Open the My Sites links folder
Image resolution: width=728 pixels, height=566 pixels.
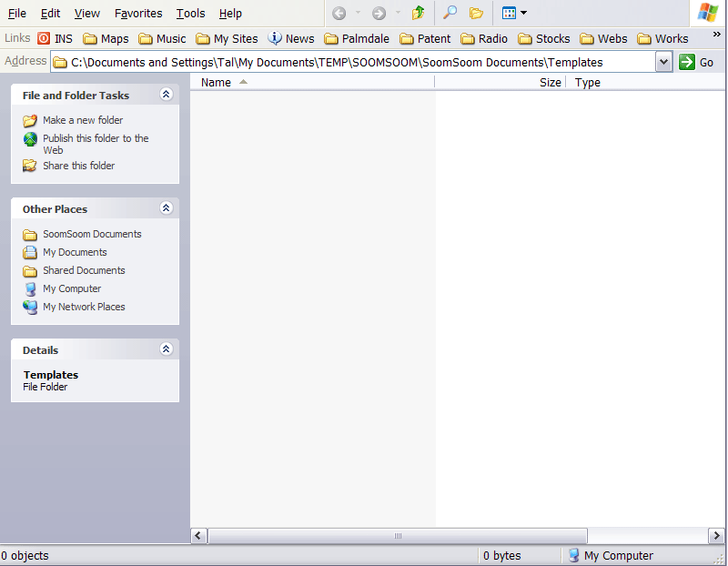click(227, 38)
